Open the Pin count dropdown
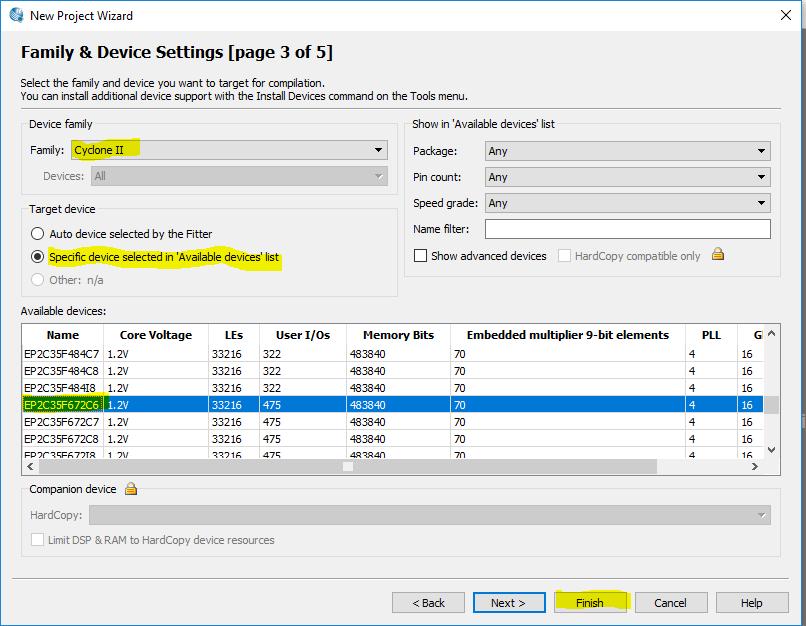Image resolution: width=806 pixels, height=626 pixels. pyautogui.click(x=628, y=177)
